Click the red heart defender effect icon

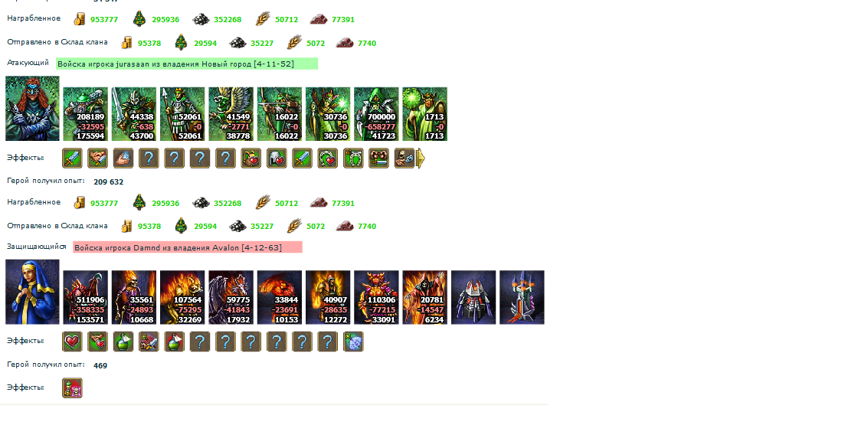coord(72,342)
